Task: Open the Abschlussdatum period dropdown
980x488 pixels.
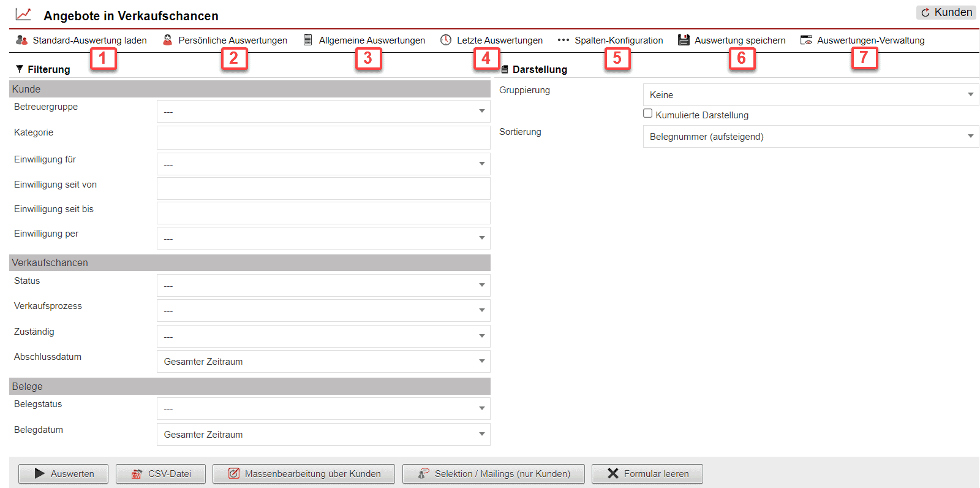Action: (323, 362)
